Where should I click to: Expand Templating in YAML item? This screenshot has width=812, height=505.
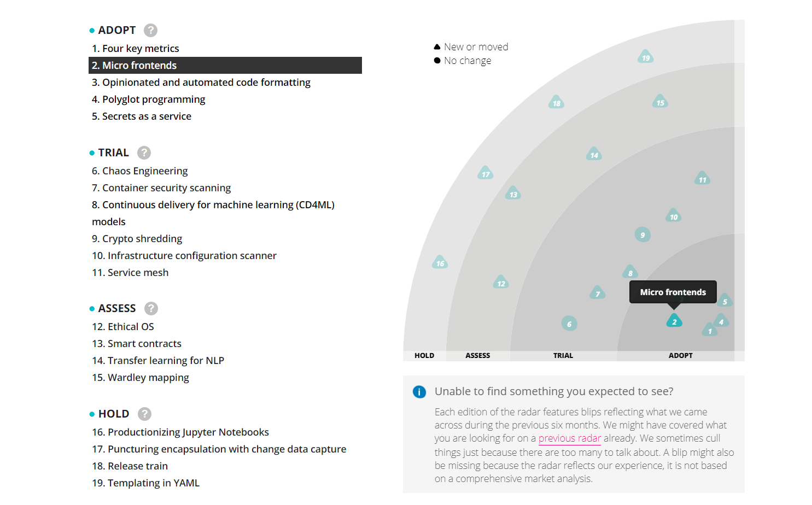coord(146,483)
